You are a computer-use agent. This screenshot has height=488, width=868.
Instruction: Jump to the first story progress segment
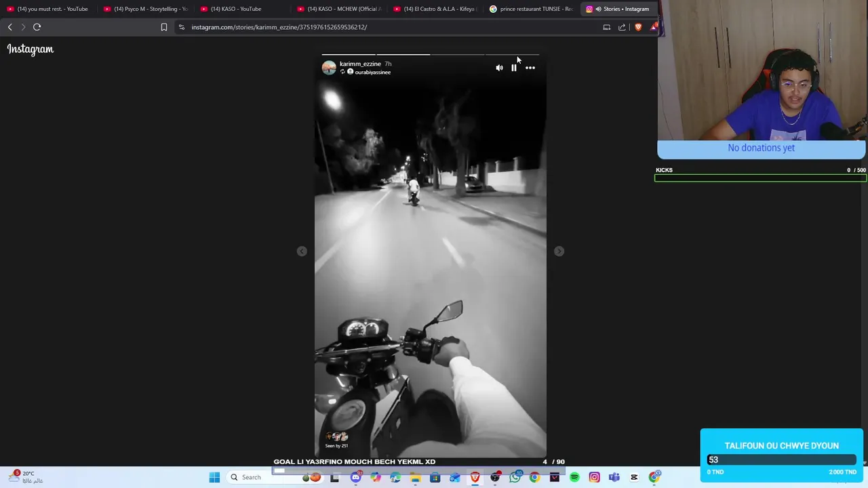349,54
